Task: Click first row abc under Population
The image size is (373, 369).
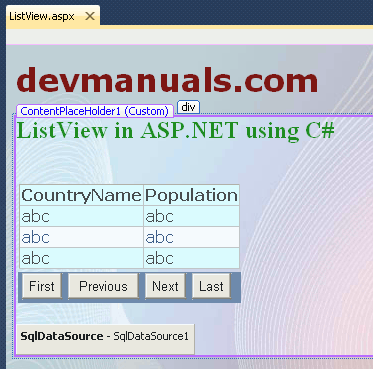Action: (191, 216)
